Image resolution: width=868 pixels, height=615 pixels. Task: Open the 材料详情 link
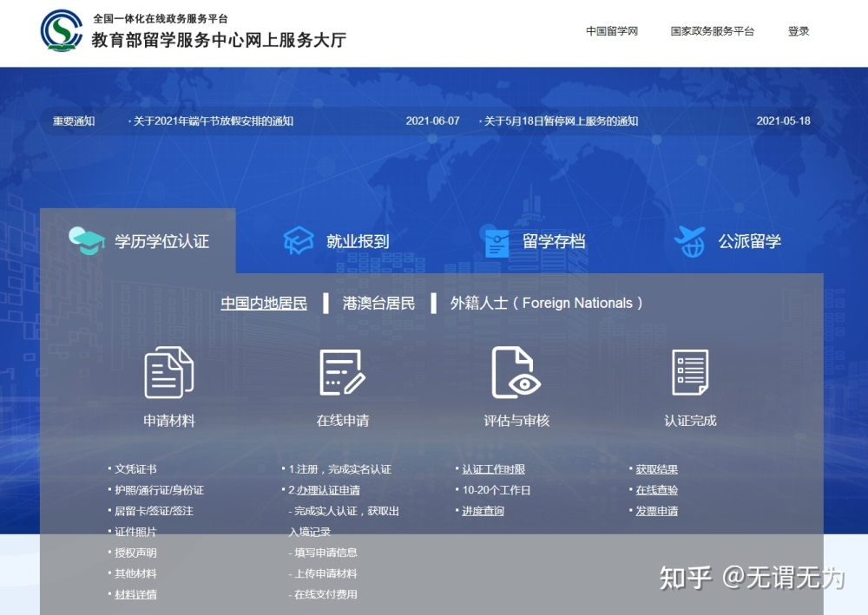pos(135,594)
